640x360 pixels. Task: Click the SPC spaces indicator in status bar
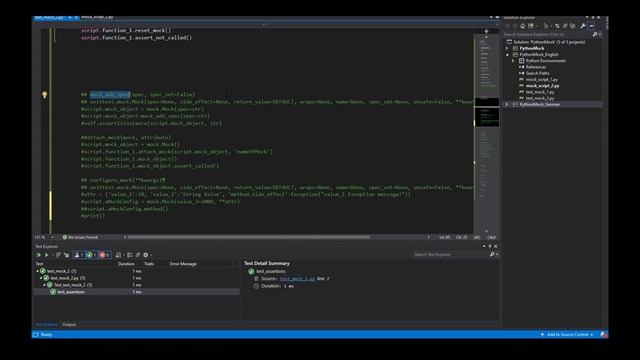point(477,237)
